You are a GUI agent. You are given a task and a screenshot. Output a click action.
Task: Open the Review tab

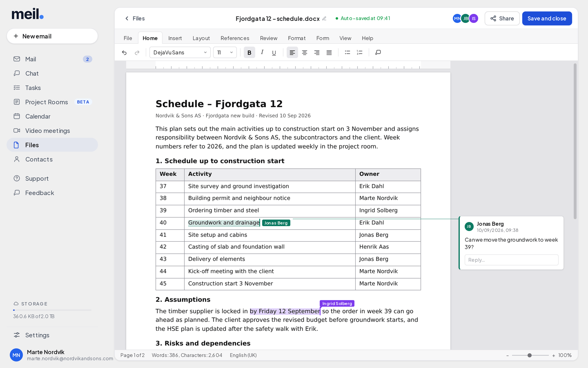269,38
